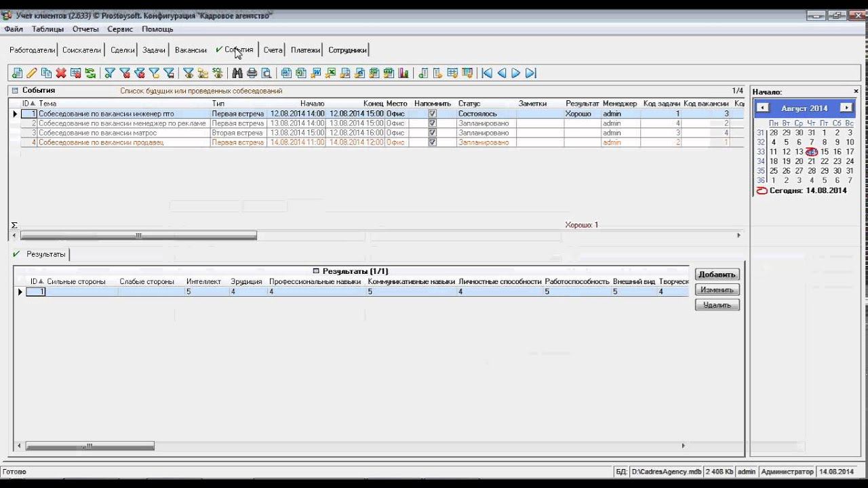This screenshot has height=488, width=868.
Task: Click the print preview magnifier icon
Action: [x=266, y=73]
